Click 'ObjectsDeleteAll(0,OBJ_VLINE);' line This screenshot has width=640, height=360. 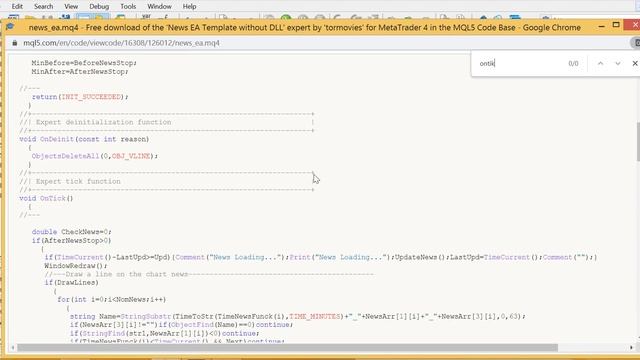point(95,156)
